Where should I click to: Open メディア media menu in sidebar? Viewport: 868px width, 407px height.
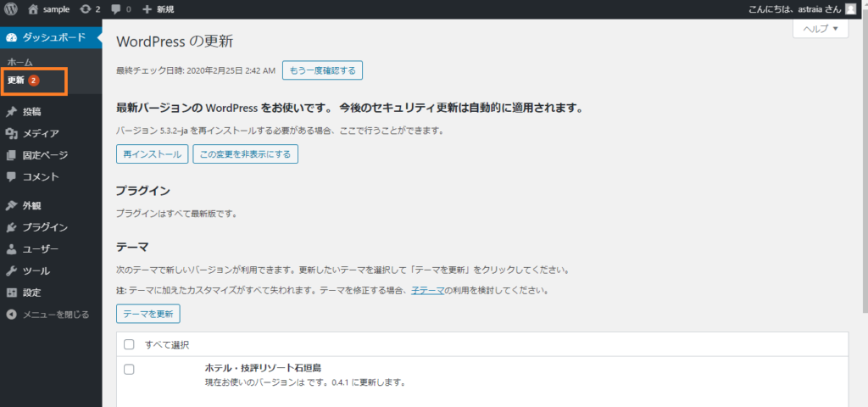pos(41,133)
